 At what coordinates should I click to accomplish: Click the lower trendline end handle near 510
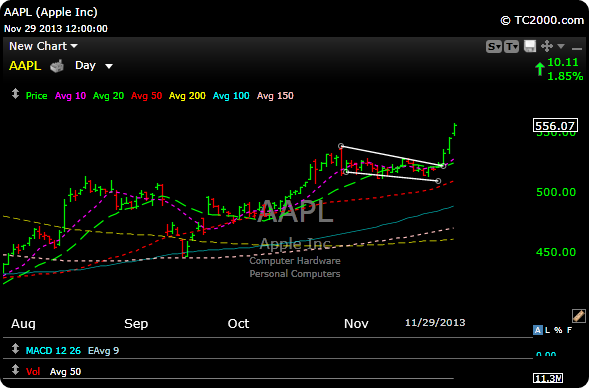(438, 181)
